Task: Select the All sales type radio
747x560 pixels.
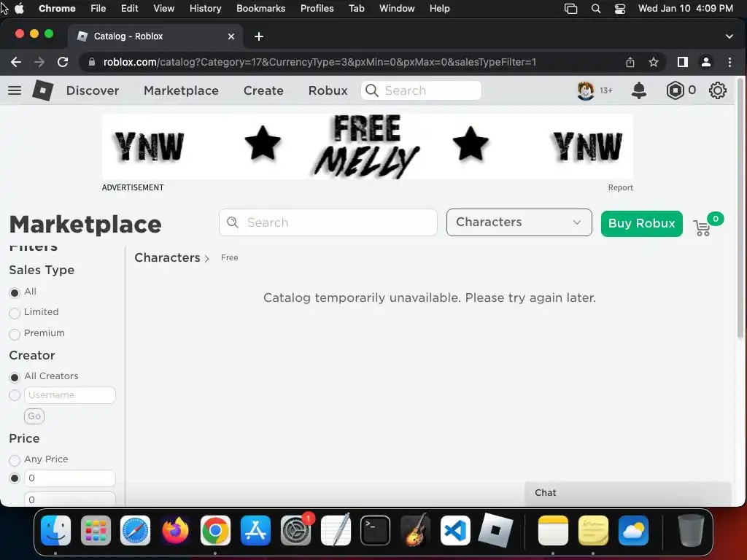Action: [15, 292]
